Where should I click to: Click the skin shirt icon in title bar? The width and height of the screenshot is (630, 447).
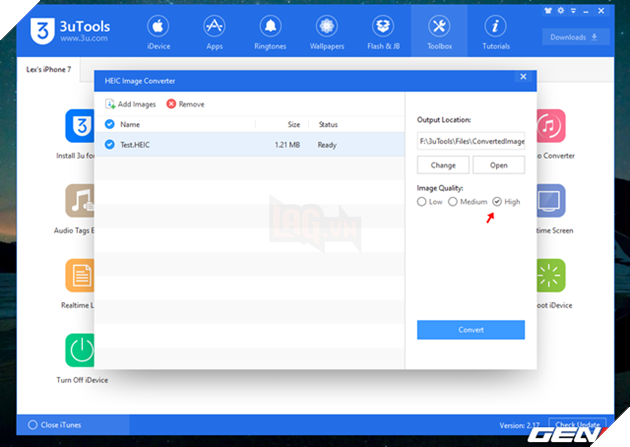(x=548, y=10)
